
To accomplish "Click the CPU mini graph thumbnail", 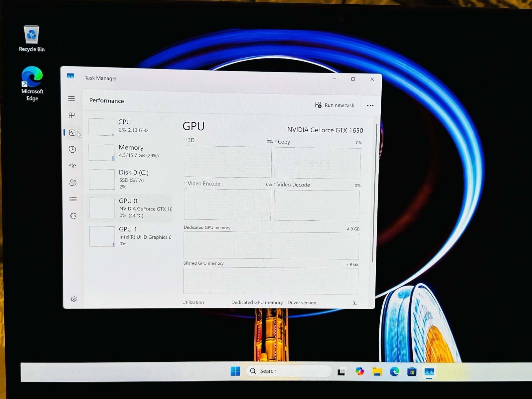I will 101,127.
